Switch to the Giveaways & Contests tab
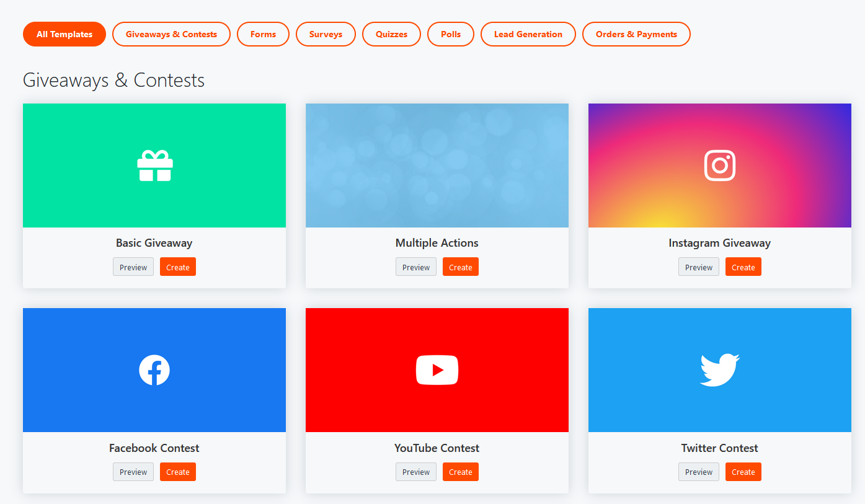This screenshot has height=504, width=865. [x=171, y=34]
